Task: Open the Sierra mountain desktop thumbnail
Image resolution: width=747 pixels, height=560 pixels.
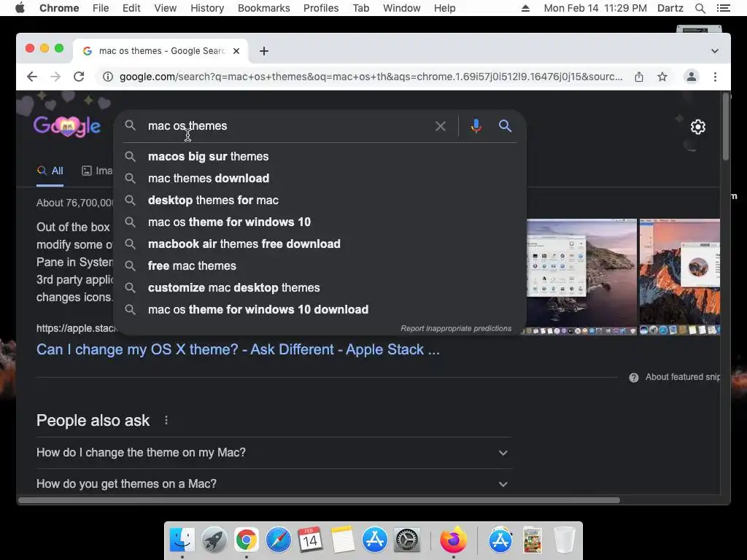Action: (679, 276)
